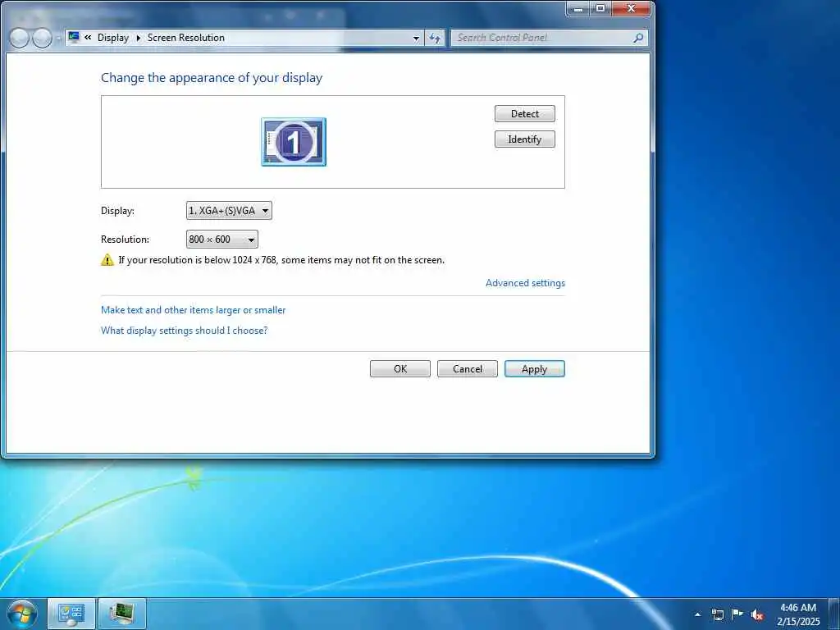Select the Display breadcrumb in address bar
Viewport: 840px width, 630px height.
tap(113, 38)
